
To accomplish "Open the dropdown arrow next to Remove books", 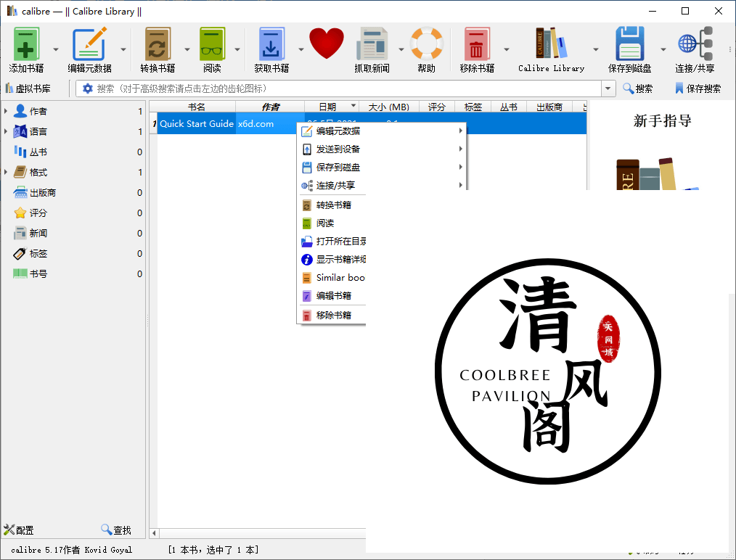I will tap(507, 49).
